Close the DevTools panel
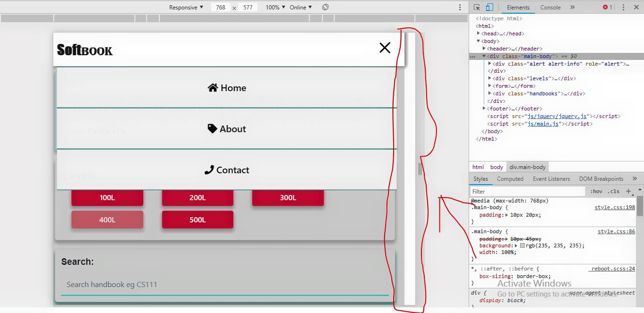644x313 pixels. click(x=636, y=7)
